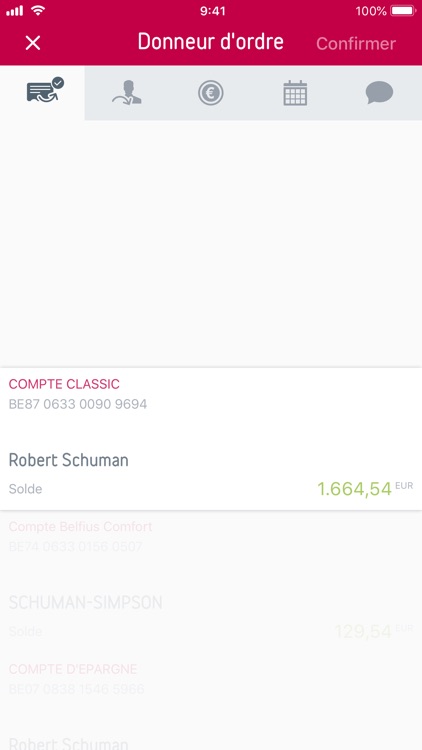This screenshot has height=750, width=422.
Task: Tap the Confirmer button
Action: [355, 44]
